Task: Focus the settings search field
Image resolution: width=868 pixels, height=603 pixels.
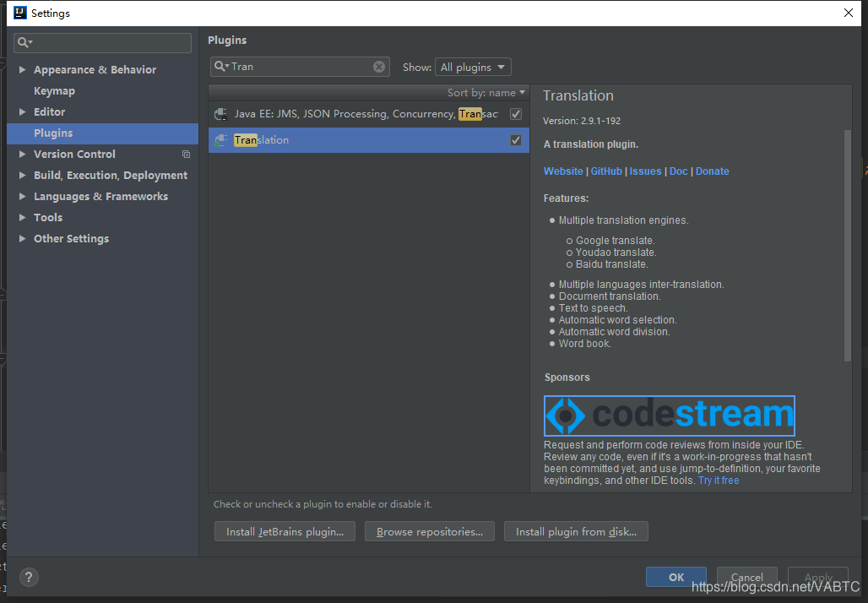Action: tap(102, 42)
